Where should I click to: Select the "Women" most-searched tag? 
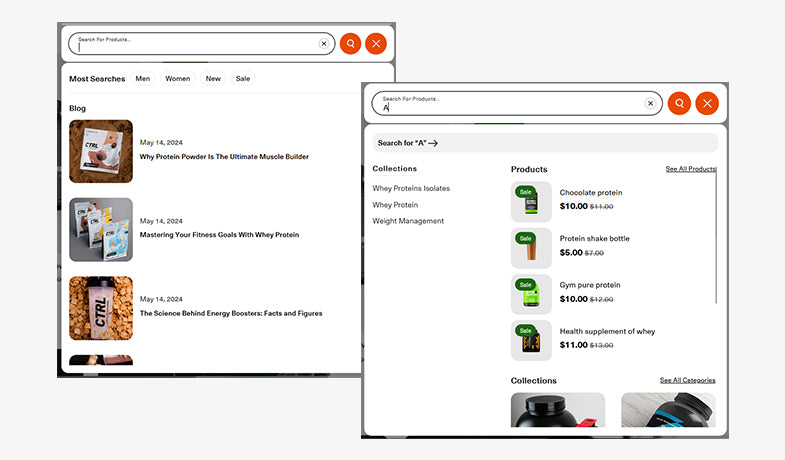coord(178,79)
